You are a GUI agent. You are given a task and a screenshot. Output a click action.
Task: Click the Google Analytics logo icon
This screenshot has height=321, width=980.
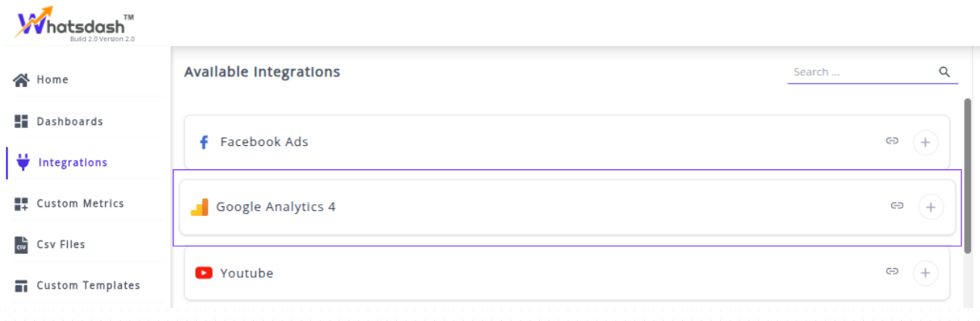(x=200, y=207)
